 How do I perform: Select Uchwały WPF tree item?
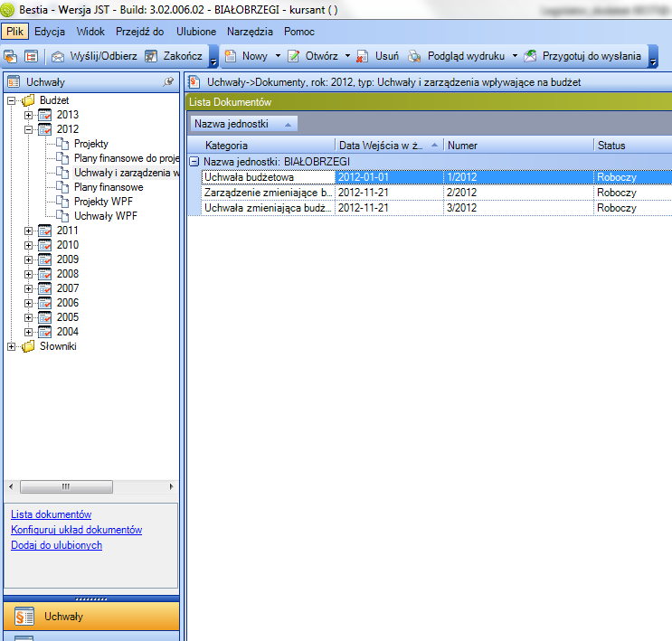point(106,216)
